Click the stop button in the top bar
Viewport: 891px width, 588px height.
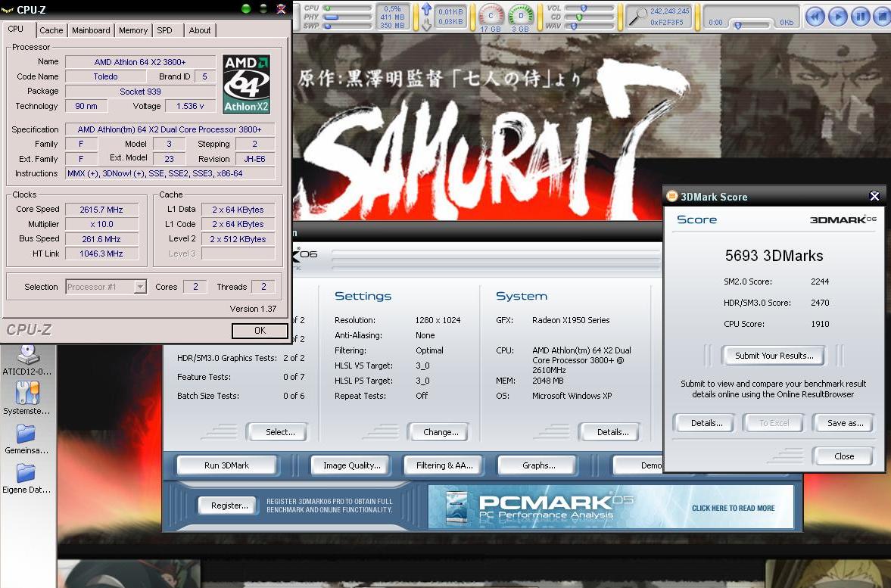(x=883, y=17)
